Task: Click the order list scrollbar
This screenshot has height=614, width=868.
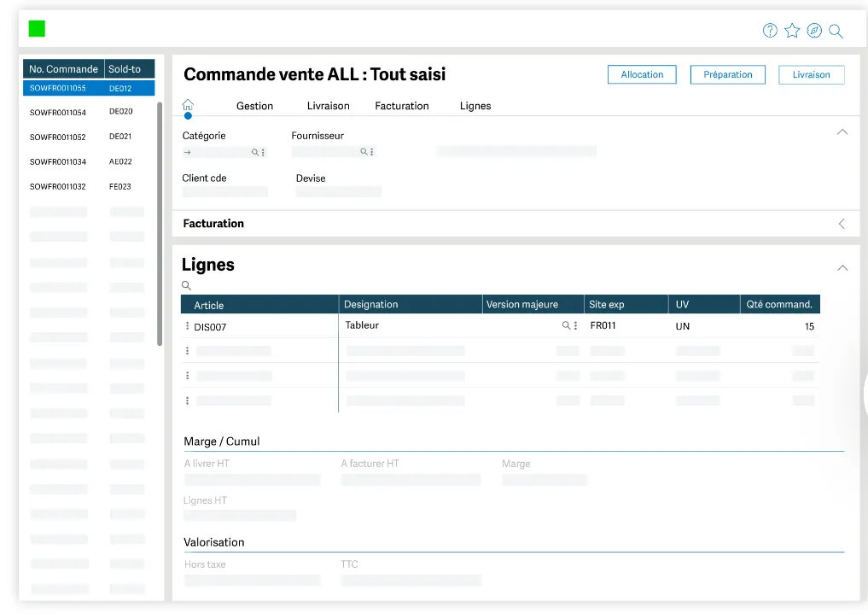Action: coord(160,224)
